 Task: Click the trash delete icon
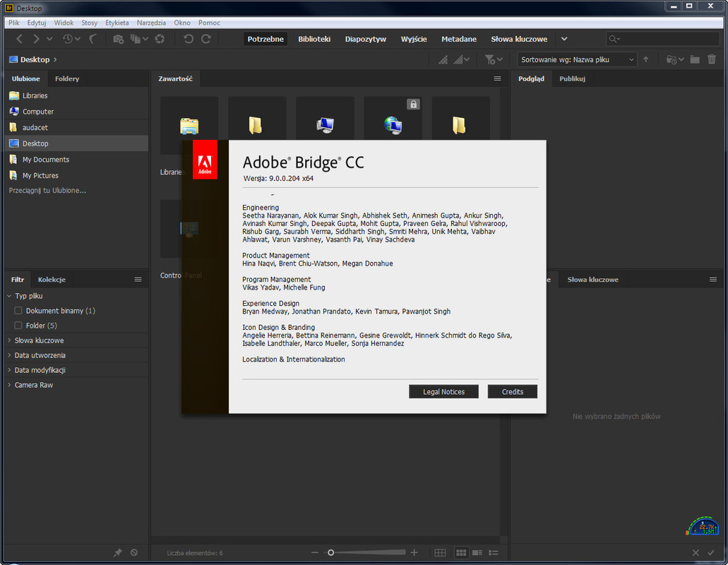(x=711, y=59)
